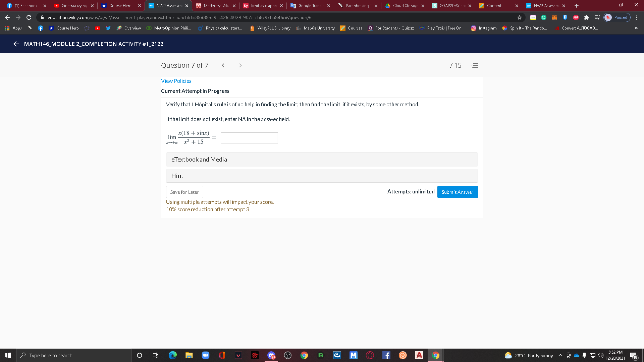Screen dimensions: 644x362
Task: Open Chrome's three-dot menu
Action: pos(637,17)
